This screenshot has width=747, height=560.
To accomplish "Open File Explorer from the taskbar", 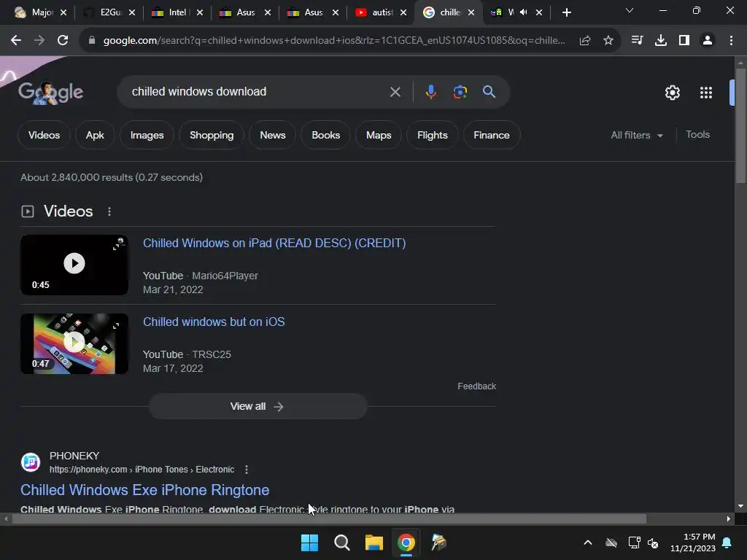I will 374,542.
